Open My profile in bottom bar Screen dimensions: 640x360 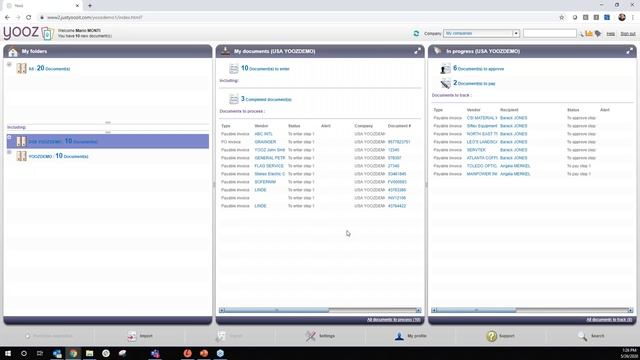411,336
